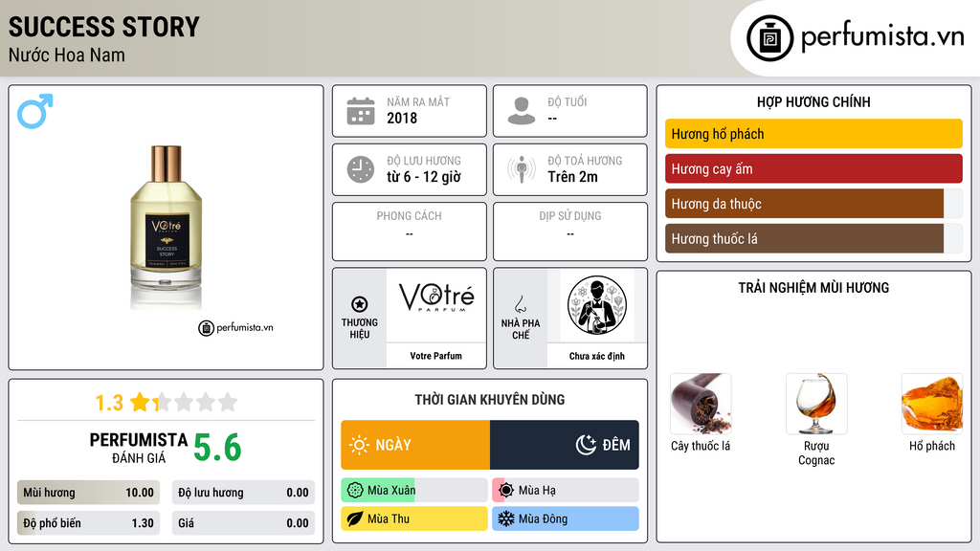Open the perfumer illustration thumbnail
This screenshot has height=551, width=980.
[x=597, y=305]
